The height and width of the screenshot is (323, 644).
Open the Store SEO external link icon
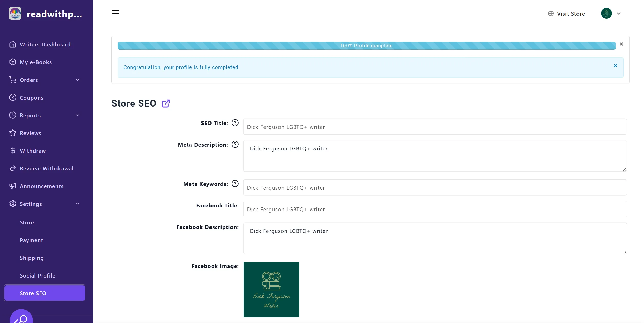tap(166, 103)
